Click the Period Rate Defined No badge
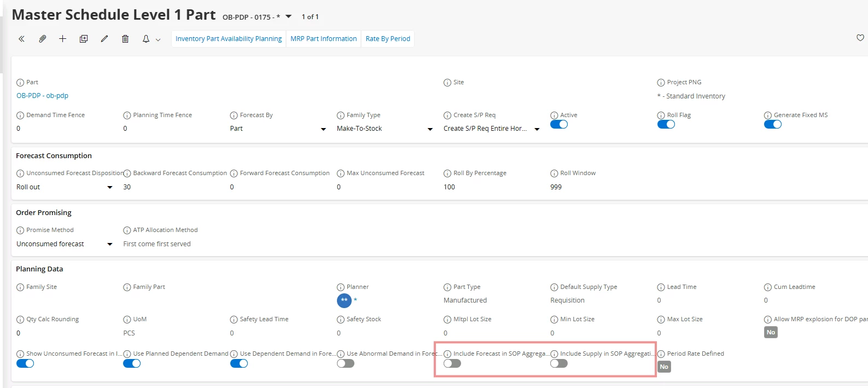 tap(664, 367)
